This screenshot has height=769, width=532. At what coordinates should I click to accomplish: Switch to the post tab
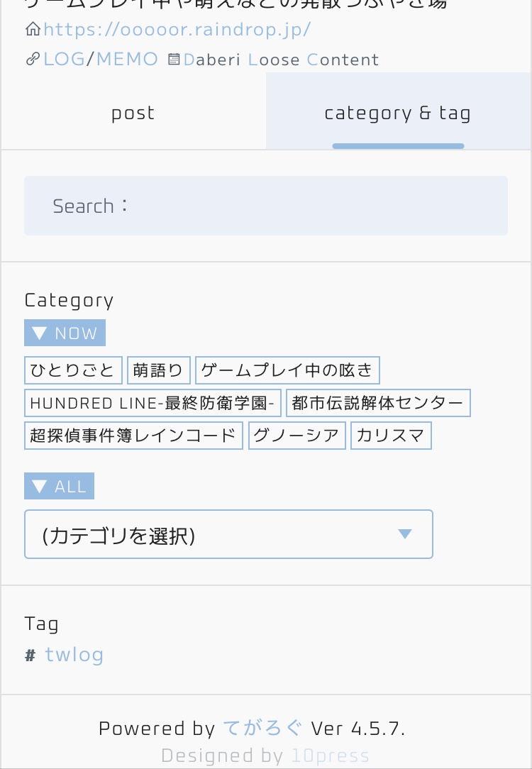pos(133,114)
